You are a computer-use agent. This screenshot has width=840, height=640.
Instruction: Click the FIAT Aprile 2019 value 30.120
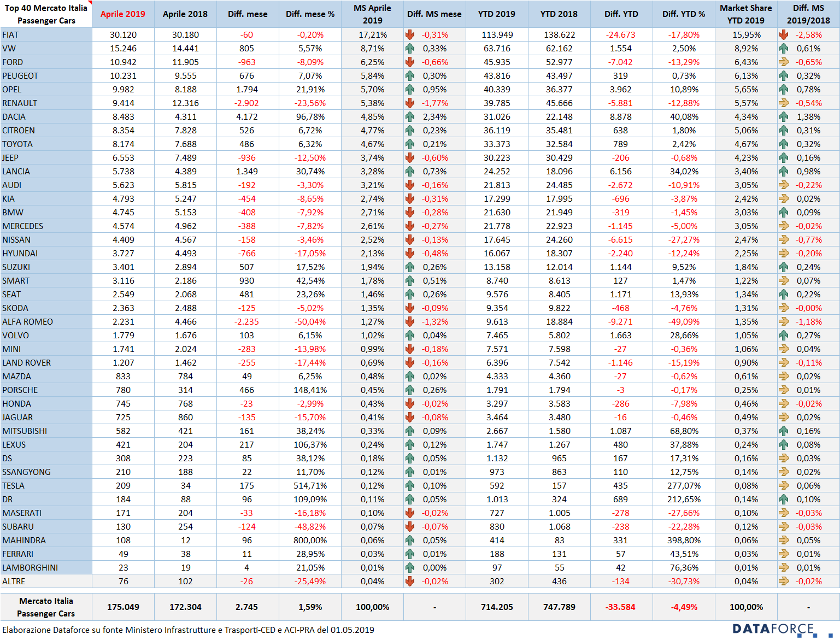coord(123,34)
